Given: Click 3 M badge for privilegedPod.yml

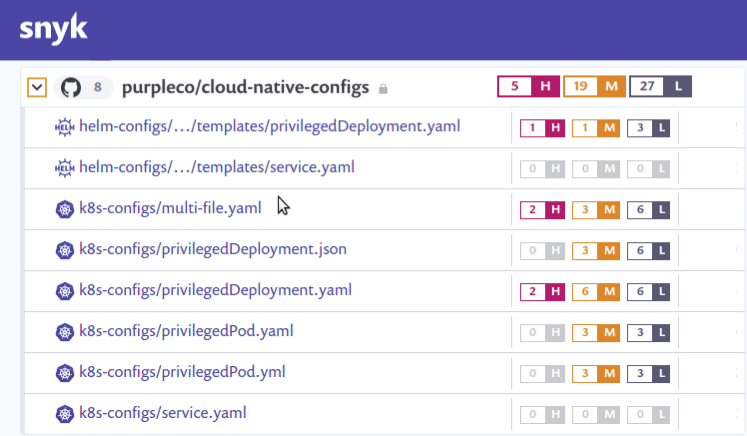Looking at the screenshot, I should point(596,374).
